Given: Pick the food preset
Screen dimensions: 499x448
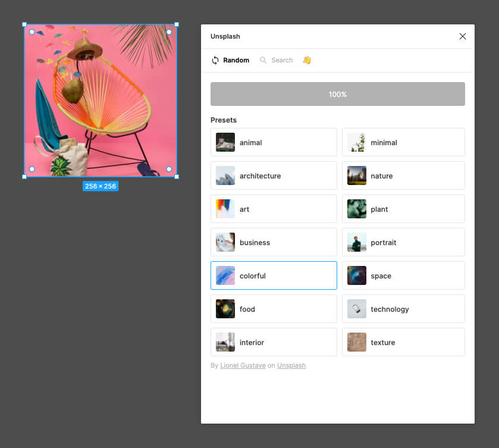Looking at the screenshot, I should click(274, 309).
